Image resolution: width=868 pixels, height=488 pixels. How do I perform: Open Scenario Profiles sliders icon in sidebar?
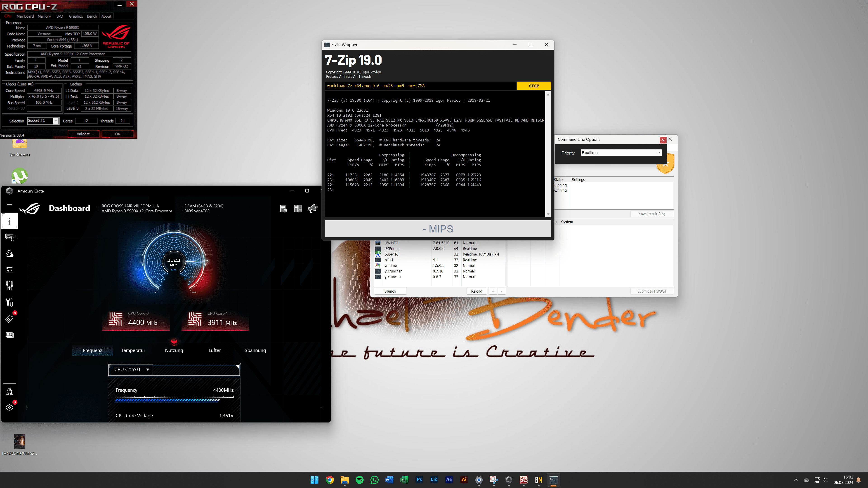(x=9, y=286)
